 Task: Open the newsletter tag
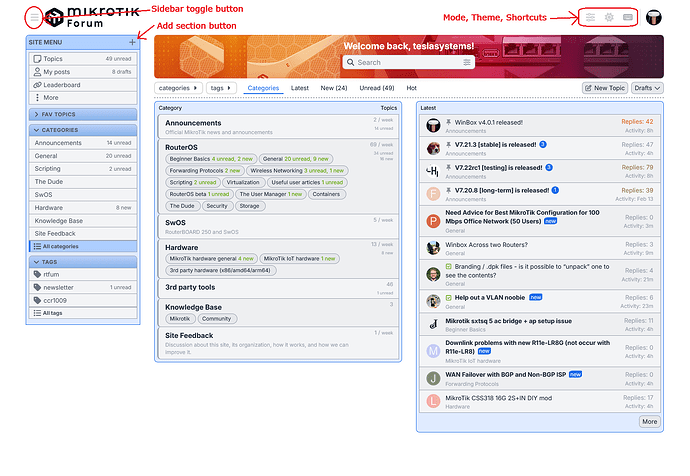(x=83, y=287)
